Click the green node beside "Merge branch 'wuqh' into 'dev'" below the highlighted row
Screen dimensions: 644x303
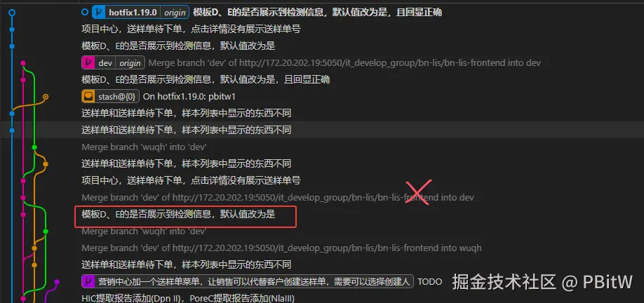[x=34, y=147]
